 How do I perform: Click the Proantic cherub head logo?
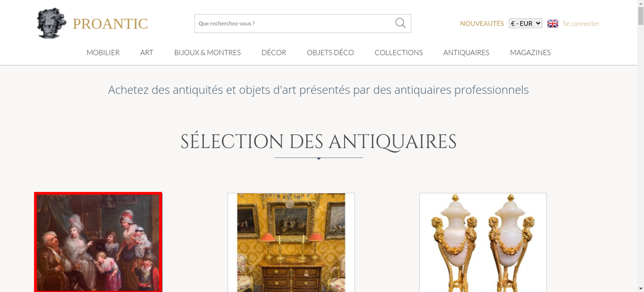click(x=51, y=23)
